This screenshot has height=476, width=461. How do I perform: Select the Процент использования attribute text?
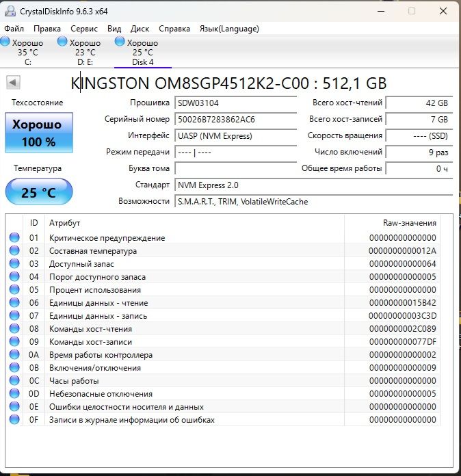[95, 290]
